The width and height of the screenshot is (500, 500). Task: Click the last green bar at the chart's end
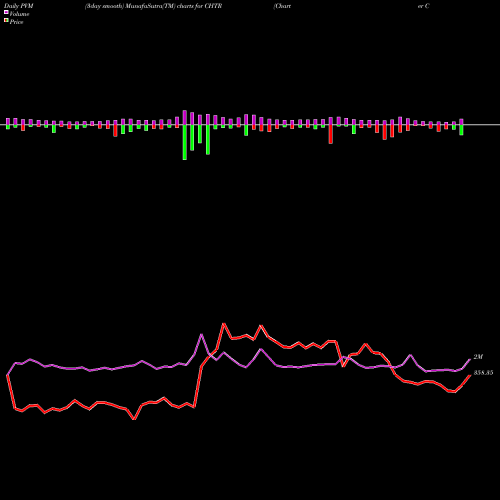[461, 130]
